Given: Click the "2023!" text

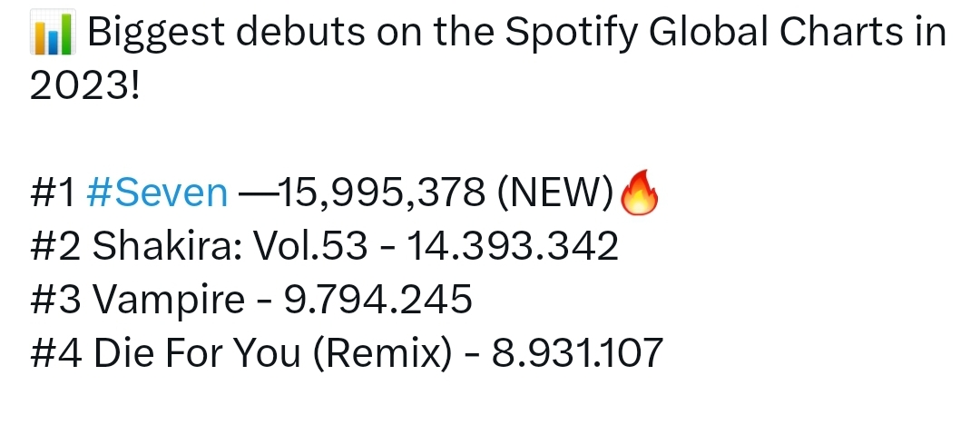Looking at the screenshot, I should pos(86,89).
